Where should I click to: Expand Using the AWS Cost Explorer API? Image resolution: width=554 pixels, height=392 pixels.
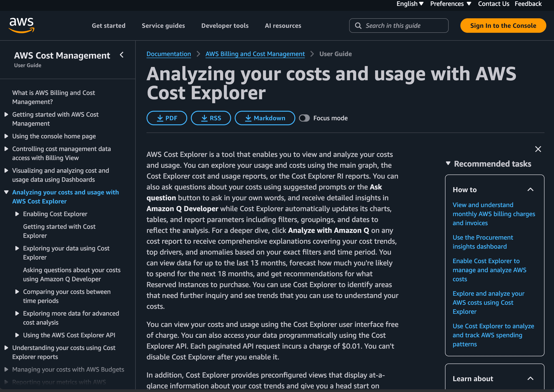point(17,335)
